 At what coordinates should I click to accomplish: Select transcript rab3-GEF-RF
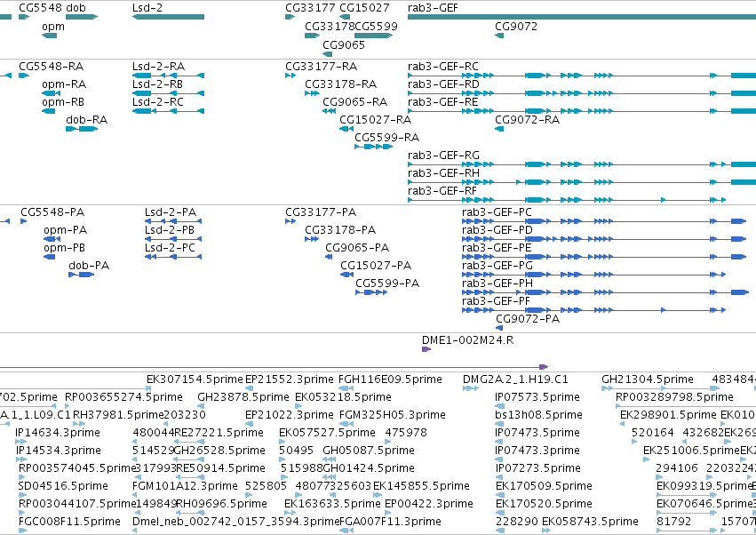tap(442, 191)
